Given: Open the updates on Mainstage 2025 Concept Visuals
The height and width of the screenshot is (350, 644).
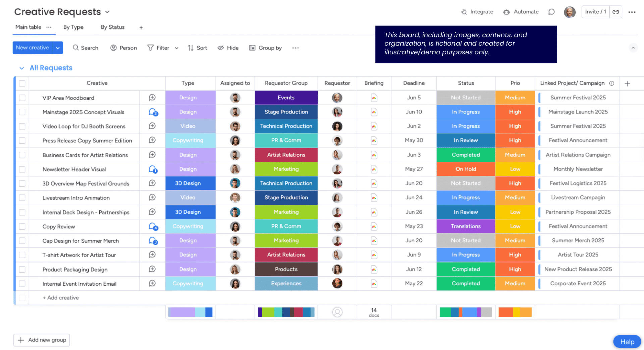Looking at the screenshot, I should [153, 112].
